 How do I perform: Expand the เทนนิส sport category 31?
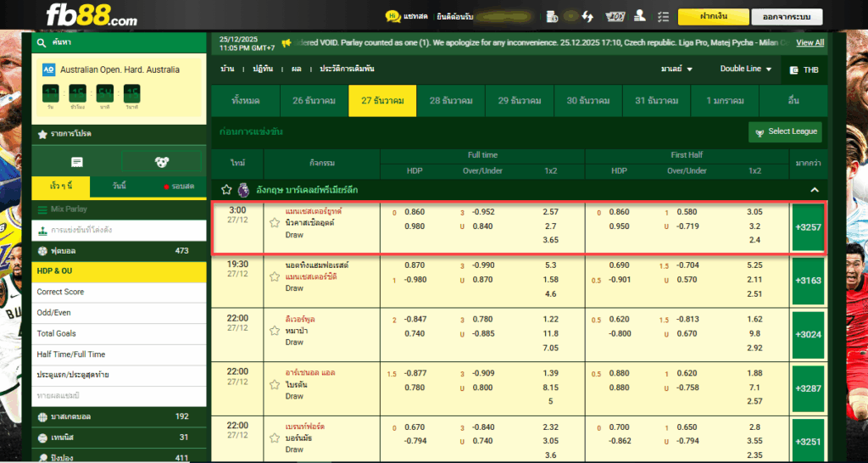[x=119, y=438]
